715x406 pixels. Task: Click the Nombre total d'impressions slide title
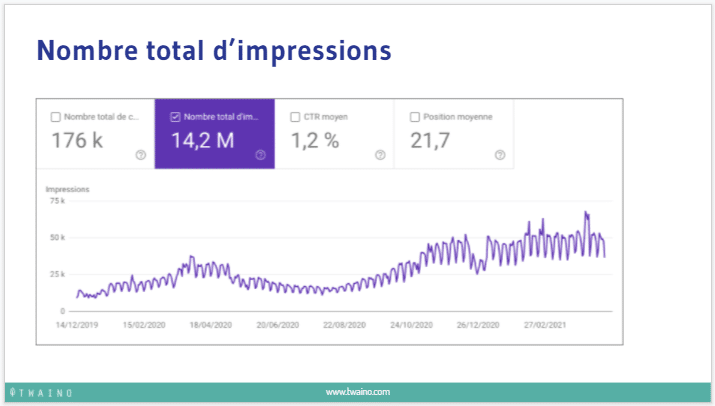coord(214,51)
